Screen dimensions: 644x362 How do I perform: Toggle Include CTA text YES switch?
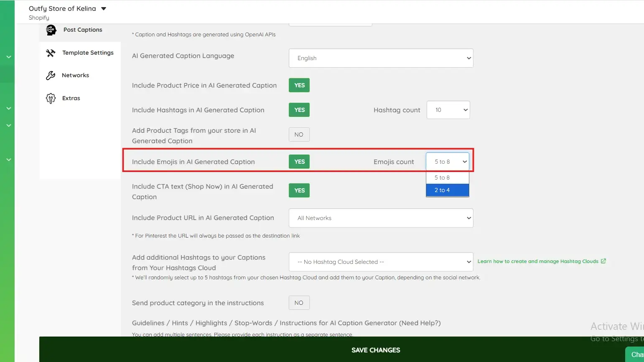[x=299, y=190]
